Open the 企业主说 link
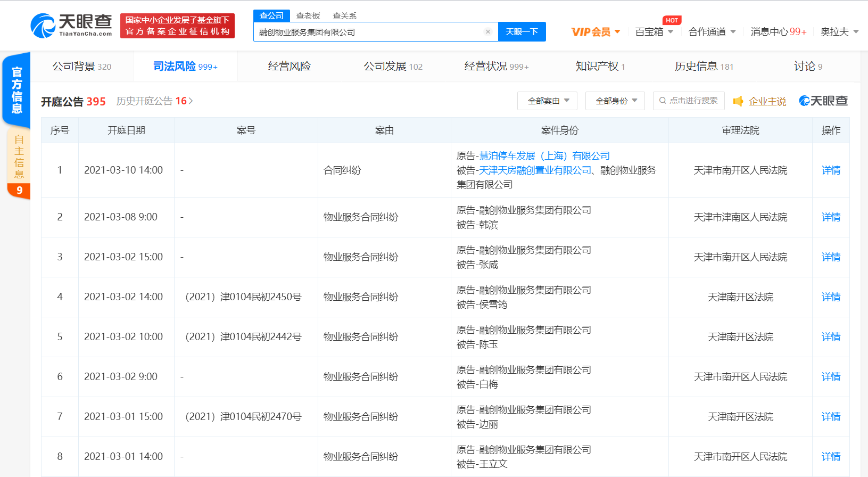868x477 pixels. (x=767, y=101)
